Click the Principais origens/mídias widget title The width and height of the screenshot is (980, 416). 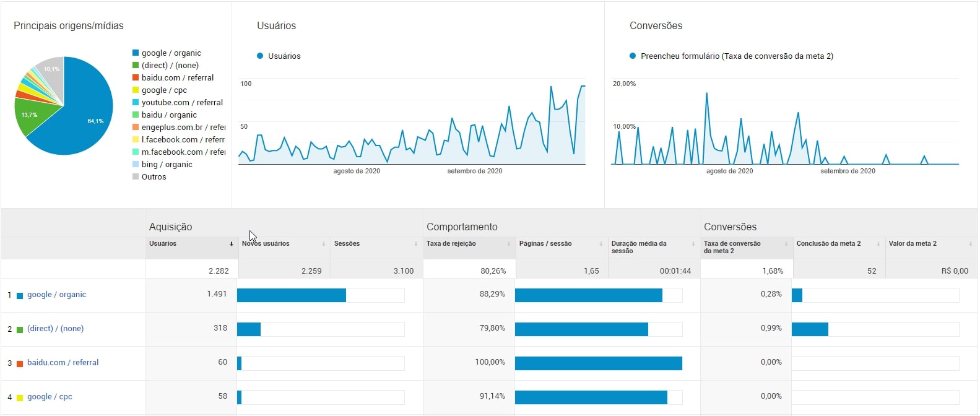[x=69, y=26]
